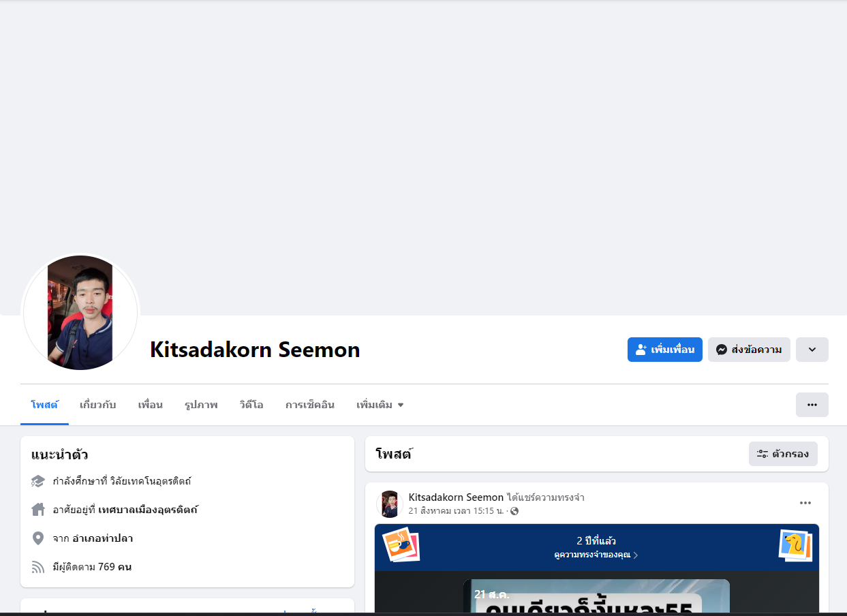This screenshot has width=847, height=616.
Task: Open the post Filters button (ตัวกรอง)
Action: click(x=783, y=454)
